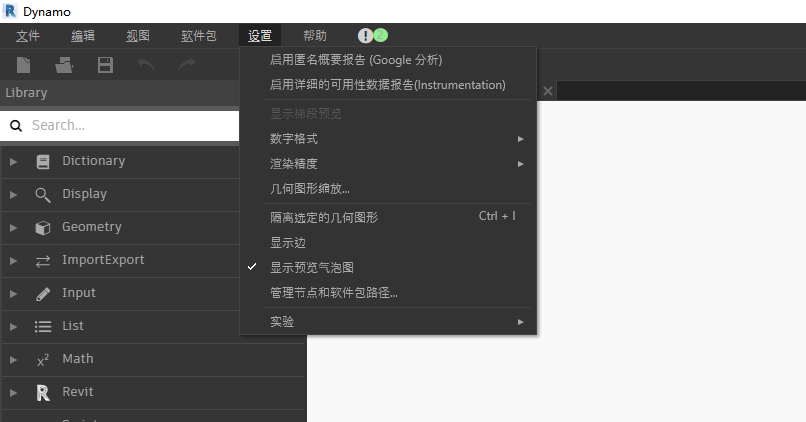Open the 实验 submenu
This screenshot has width=806, height=422.
coord(388,322)
